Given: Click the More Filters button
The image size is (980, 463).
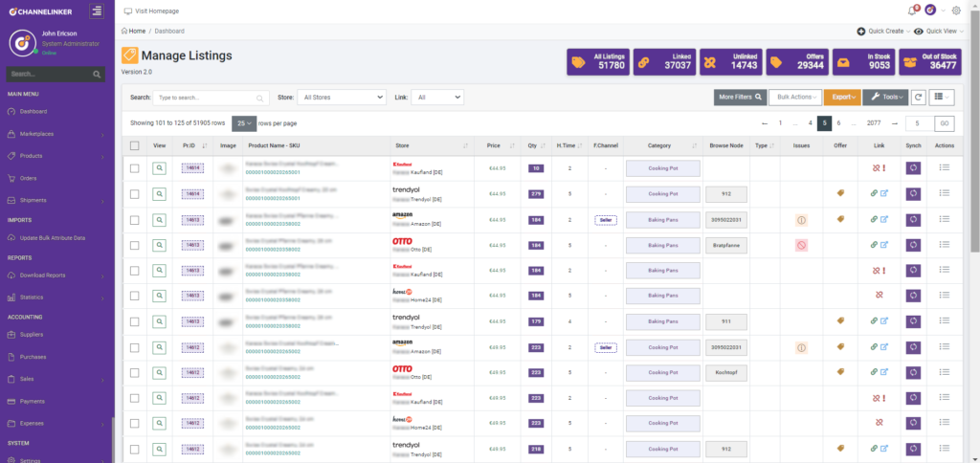Looking at the screenshot, I should pos(740,97).
